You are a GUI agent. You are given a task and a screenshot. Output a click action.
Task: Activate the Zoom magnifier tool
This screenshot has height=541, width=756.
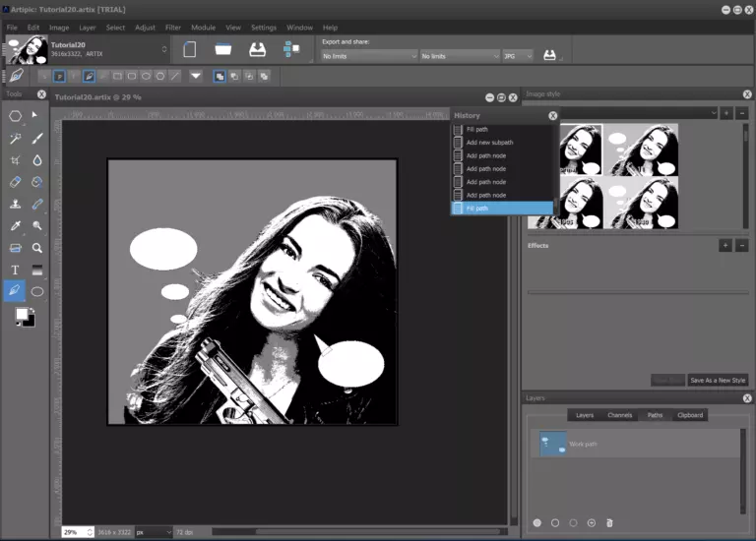pos(37,248)
